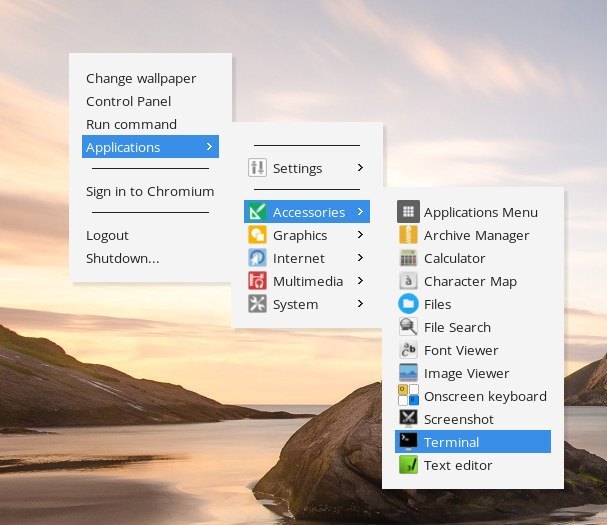Viewport: 607px width, 525px height.
Task: Click the blue Files folder icon
Action: (x=408, y=304)
